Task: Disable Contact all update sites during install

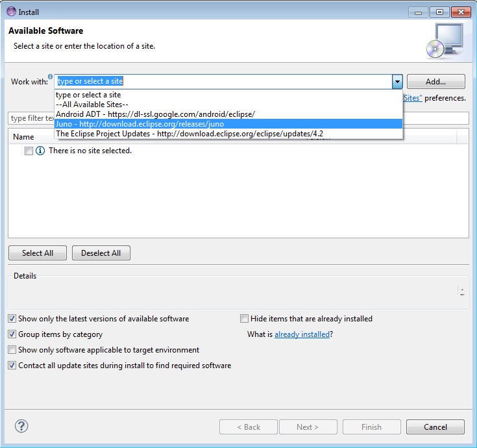Action: click(x=12, y=365)
